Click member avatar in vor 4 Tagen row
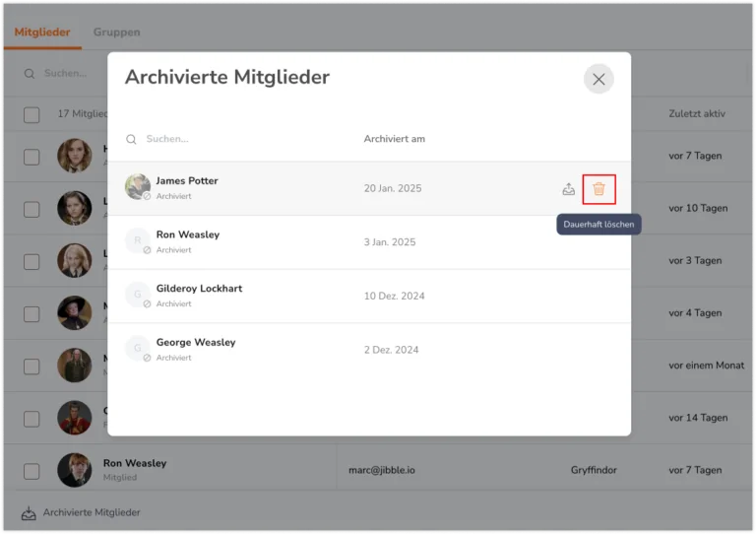The image size is (756, 534). click(x=74, y=313)
